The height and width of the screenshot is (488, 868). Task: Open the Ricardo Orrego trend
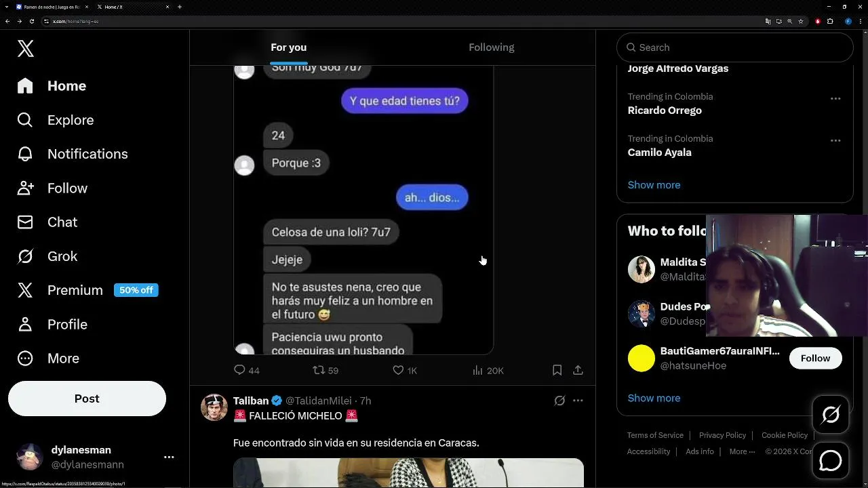coord(665,110)
